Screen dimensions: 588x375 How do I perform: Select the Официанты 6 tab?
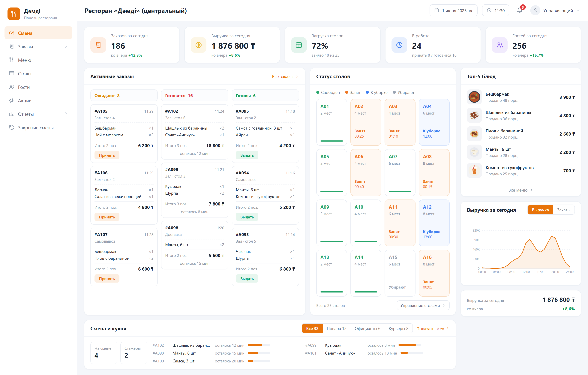367,328
